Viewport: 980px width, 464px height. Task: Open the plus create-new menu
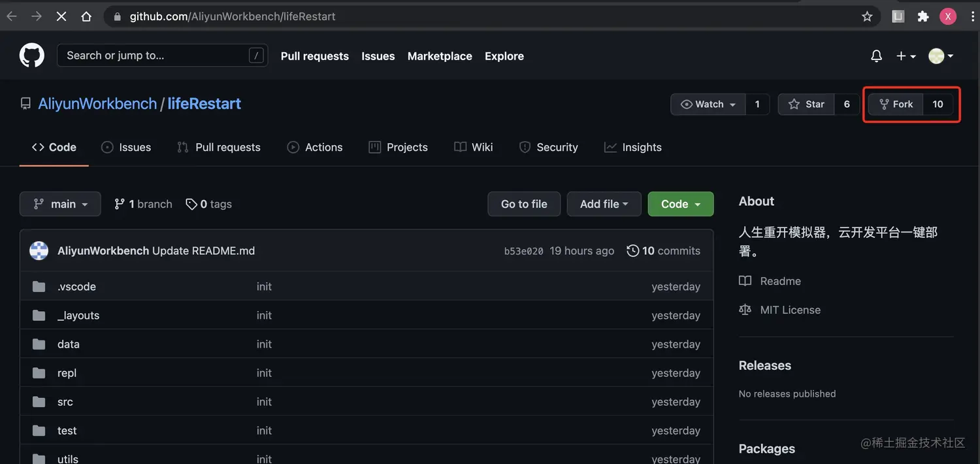906,56
